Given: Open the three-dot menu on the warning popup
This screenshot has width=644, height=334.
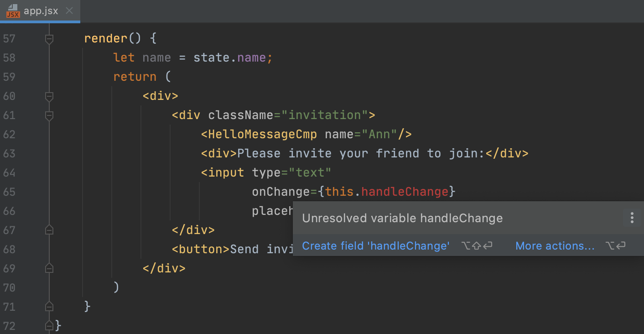Looking at the screenshot, I should [x=632, y=218].
